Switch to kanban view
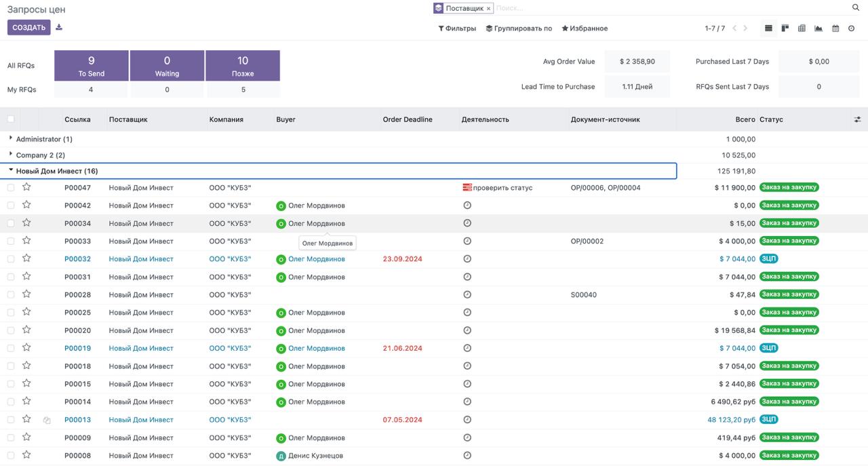Screen dimensions: 868x466 coord(785,28)
